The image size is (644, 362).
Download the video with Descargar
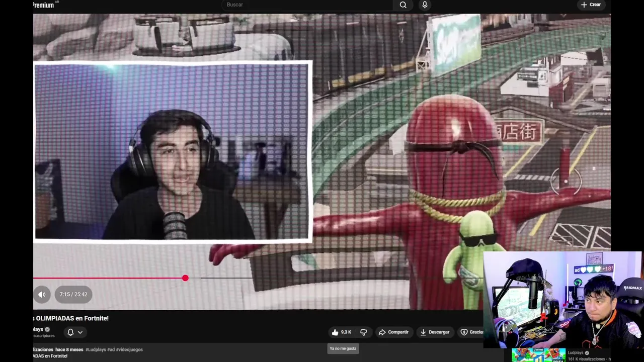435,332
